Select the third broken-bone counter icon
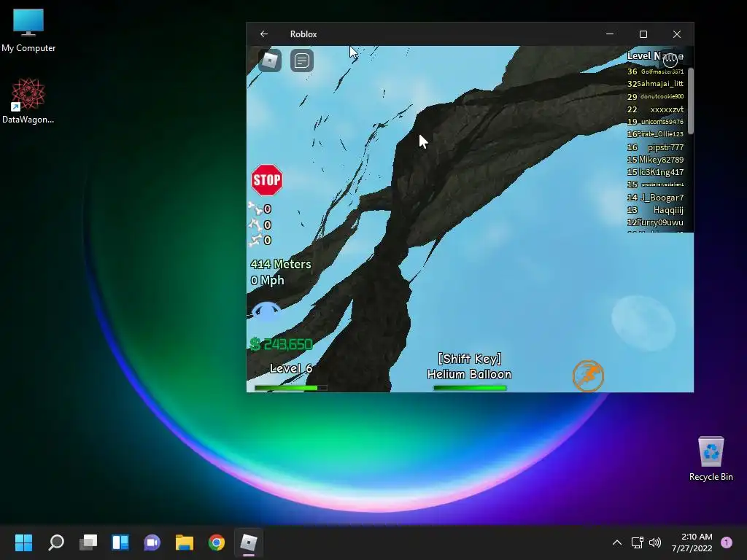747x560 pixels. (x=255, y=239)
